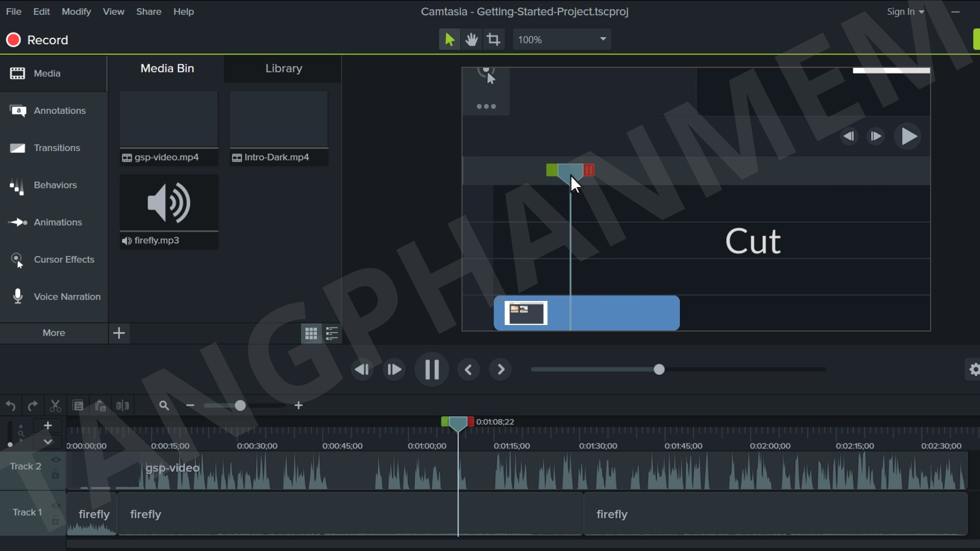Open the Edit menu
Image resolution: width=980 pixels, height=551 pixels.
(x=41, y=11)
